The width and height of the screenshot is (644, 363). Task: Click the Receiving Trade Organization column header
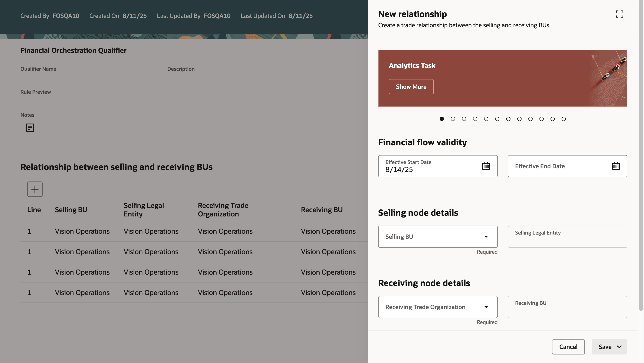tap(223, 209)
